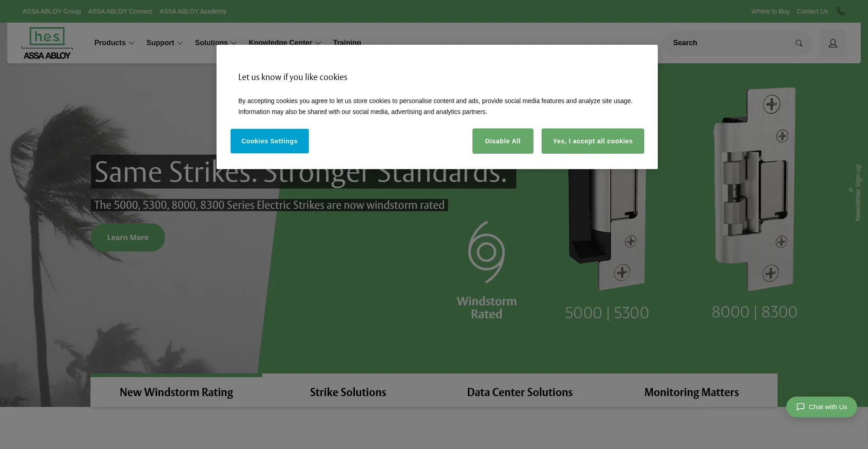
Task: Click the 5000 | 5300 strike image
Action: pos(607,230)
